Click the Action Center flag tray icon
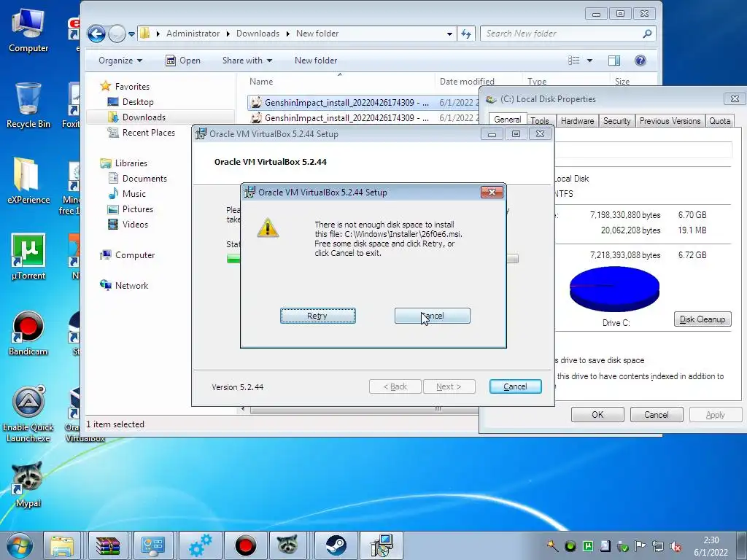This screenshot has width=747, height=560. click(x=640, y=546)
